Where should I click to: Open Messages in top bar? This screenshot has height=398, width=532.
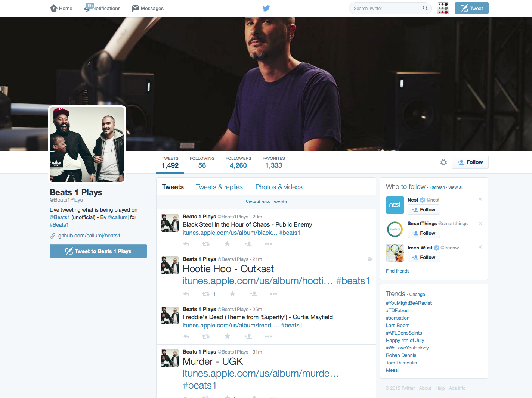point(148,8)
